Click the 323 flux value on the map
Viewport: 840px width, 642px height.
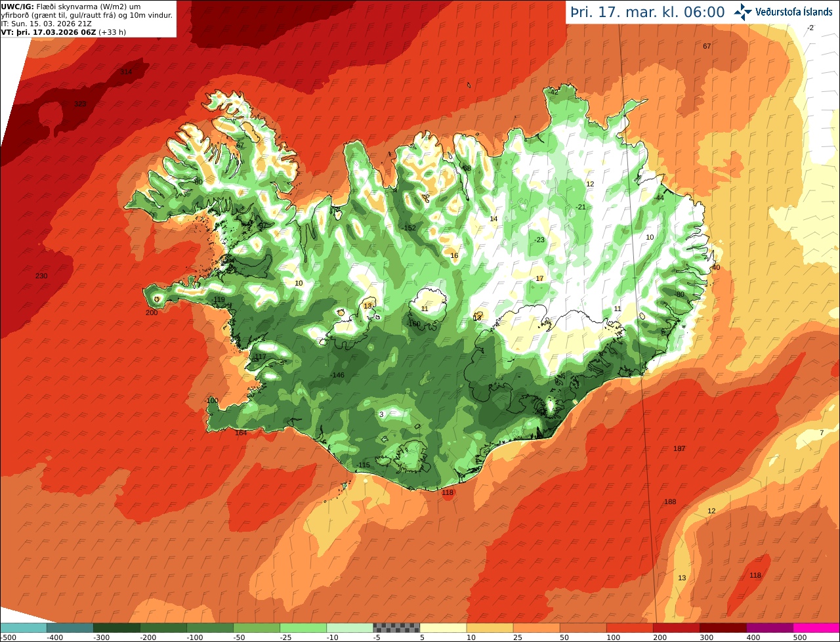pos(80,104)
